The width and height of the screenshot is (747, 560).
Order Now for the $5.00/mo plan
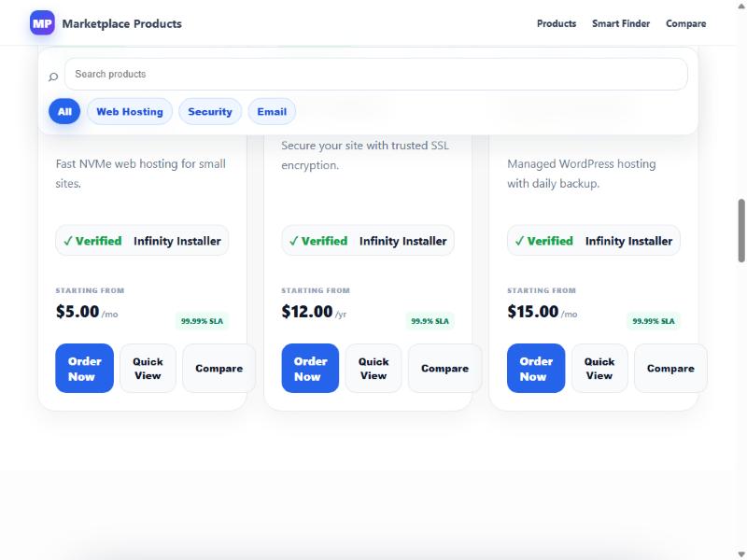click(x=84, y=368)
